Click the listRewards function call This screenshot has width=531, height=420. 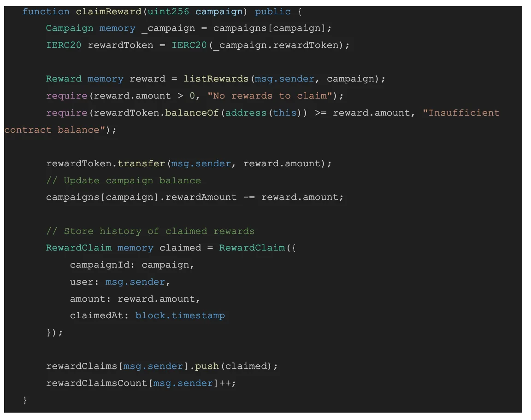[x=216, y=79]
